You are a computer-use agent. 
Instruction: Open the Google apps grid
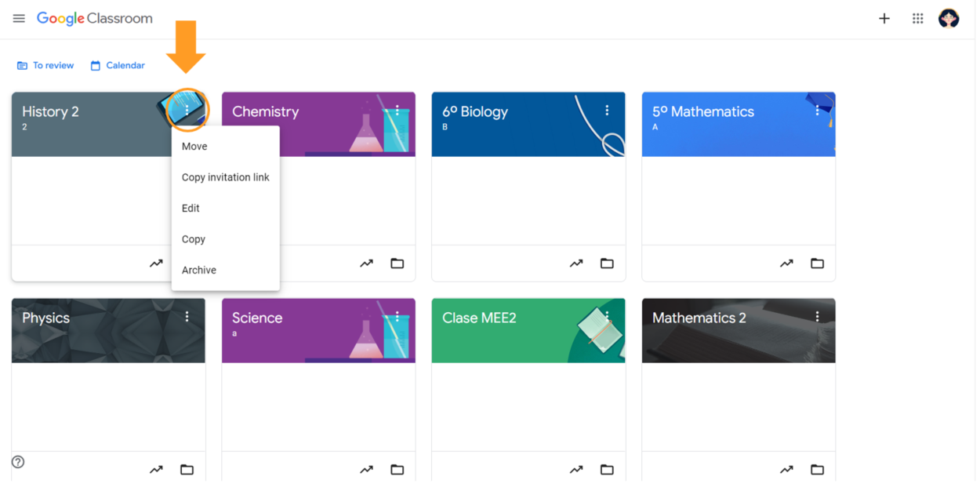pos(917,19)
